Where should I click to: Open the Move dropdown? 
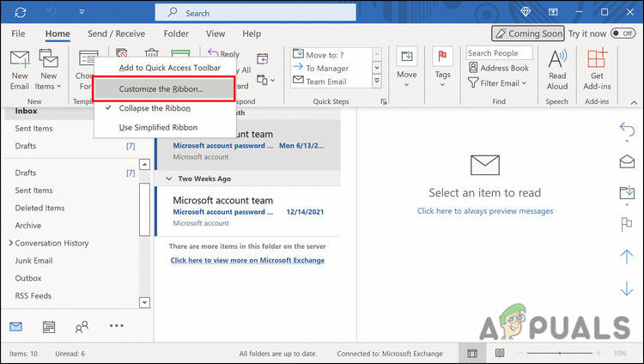pyautogui.click(x=407, y=67)
